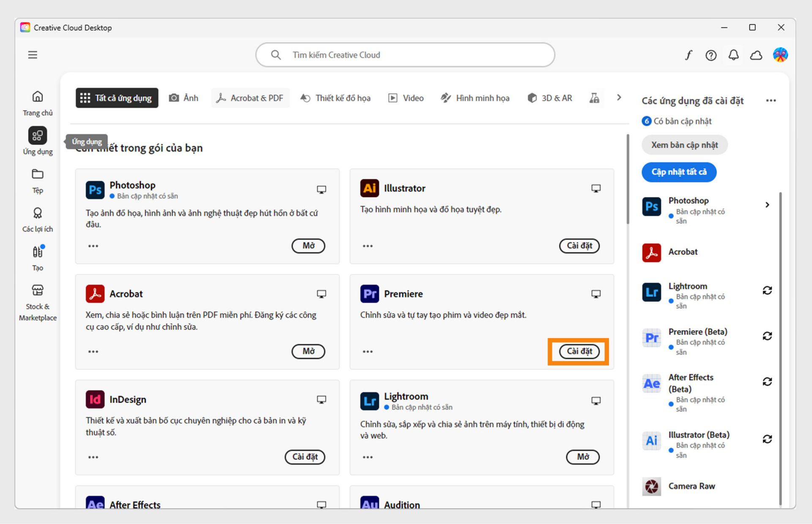Viewport: 812px width, 524px height.
Task: Open Tệp in the sidebar
Action: [x=38, y=181]
